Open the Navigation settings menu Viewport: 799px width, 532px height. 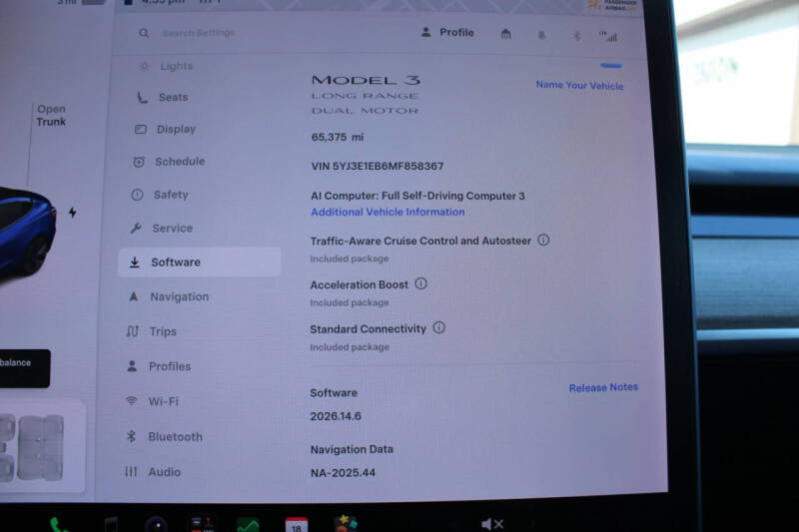(x=168, y=296)
